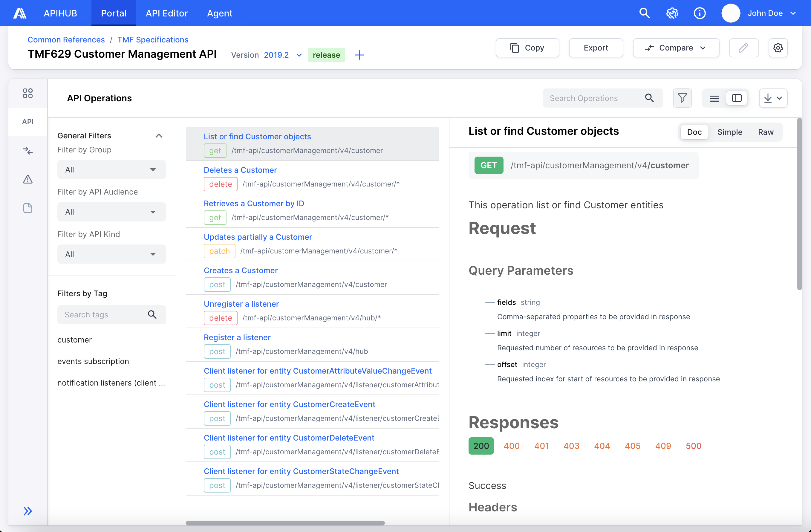Expand sidebar with double chevron icon
Image resolution: width=811 pixels, height=532 pixels.
click(x=27, y=510)
